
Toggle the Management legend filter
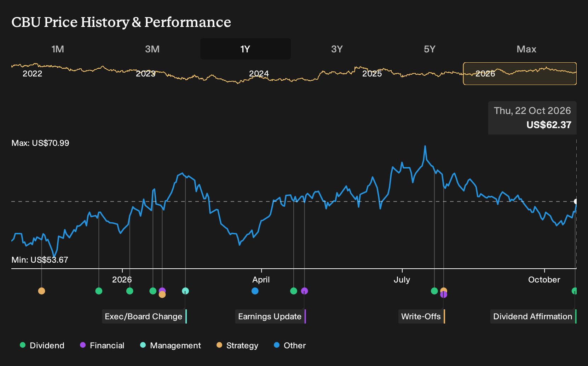point(171,345)
